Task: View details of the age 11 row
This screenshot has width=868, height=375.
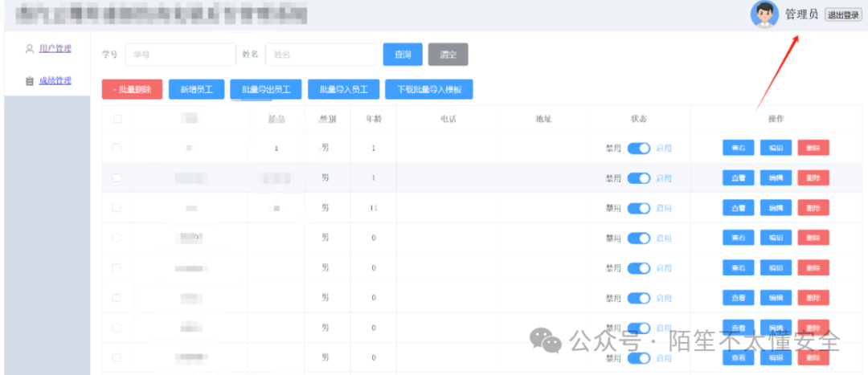Action: (x=739, y=208)
